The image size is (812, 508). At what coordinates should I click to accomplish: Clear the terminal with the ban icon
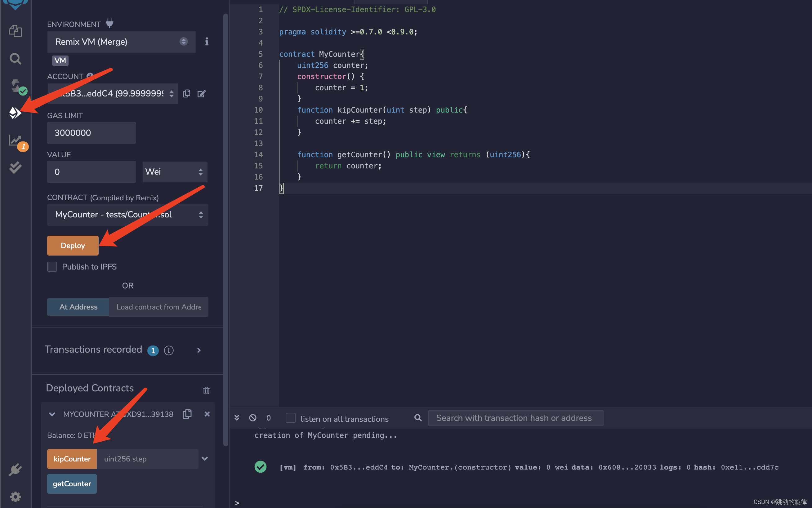(253, 418)
